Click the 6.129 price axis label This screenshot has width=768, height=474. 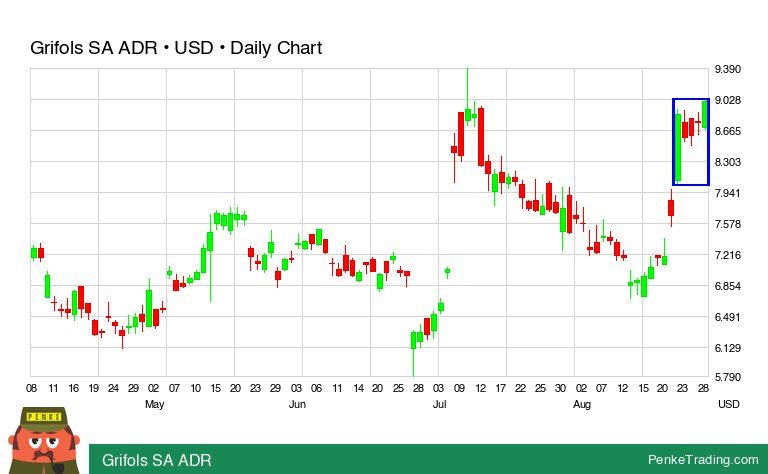pos(727,348)
